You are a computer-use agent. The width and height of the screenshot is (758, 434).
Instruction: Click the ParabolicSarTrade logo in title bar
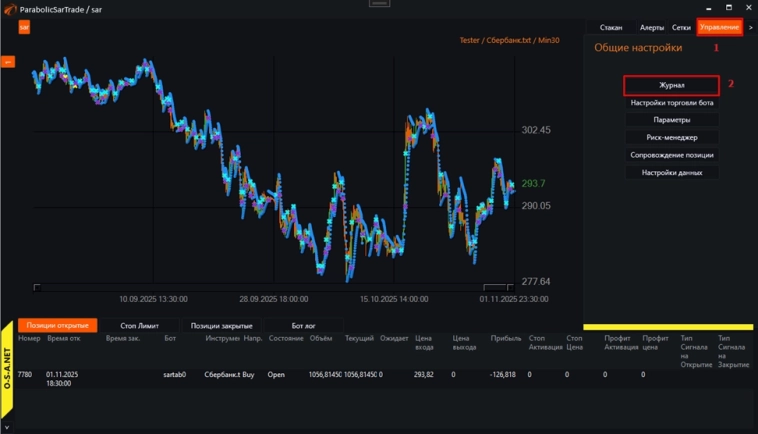point(9,8)
